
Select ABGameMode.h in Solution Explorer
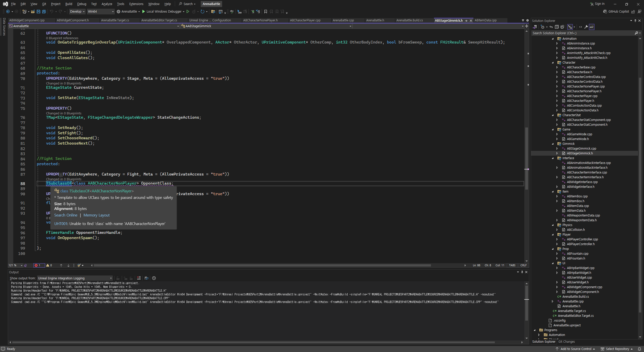click(578, 139)
